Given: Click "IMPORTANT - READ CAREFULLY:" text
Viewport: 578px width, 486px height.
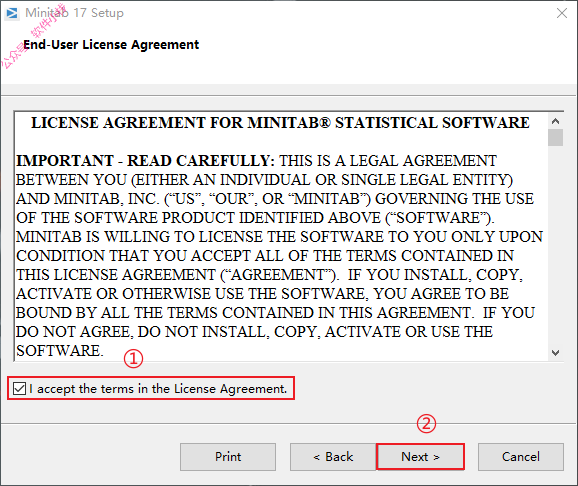Looking at the screenshot, I should [x=145, y=161].
